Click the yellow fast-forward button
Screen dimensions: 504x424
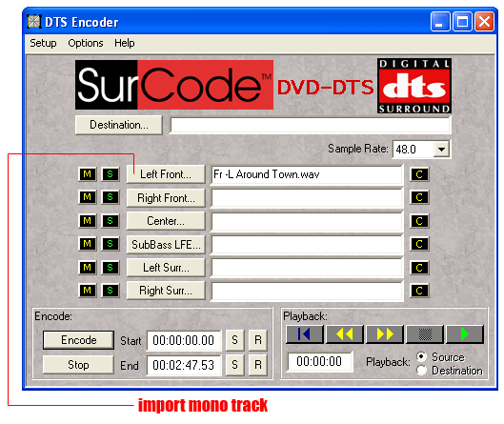(x=385, y=334)
